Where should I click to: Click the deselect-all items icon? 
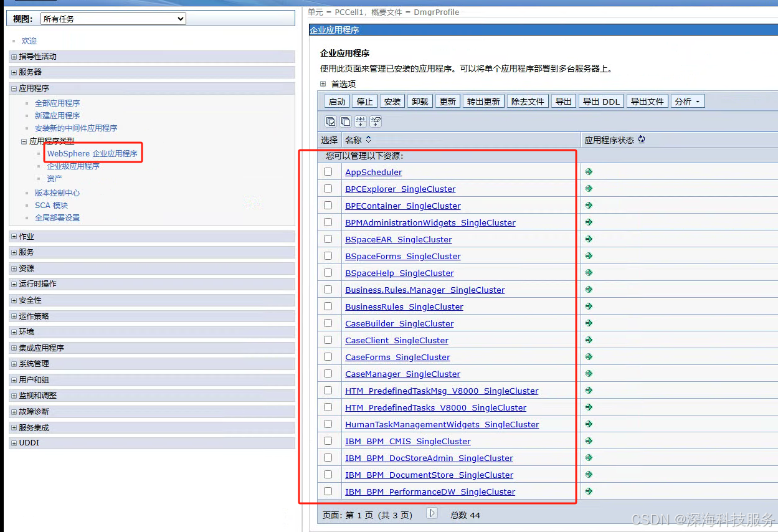point(346,121)
